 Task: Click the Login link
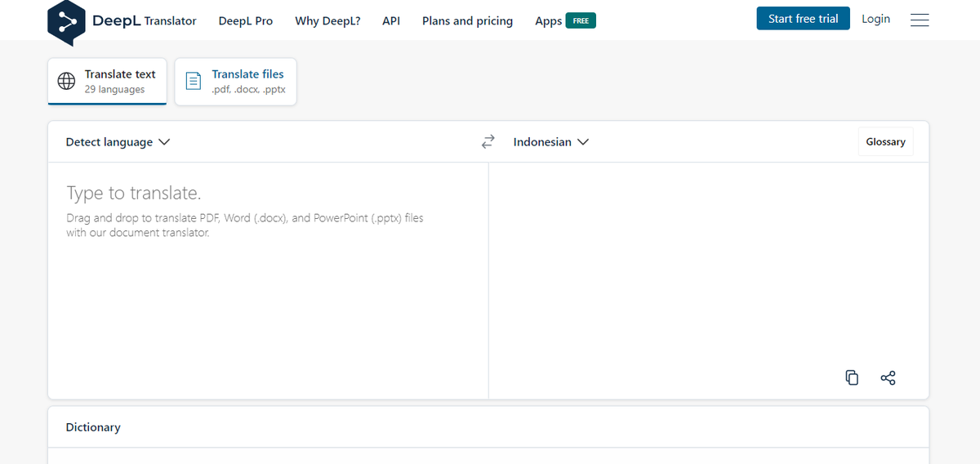tap(875, 19)
